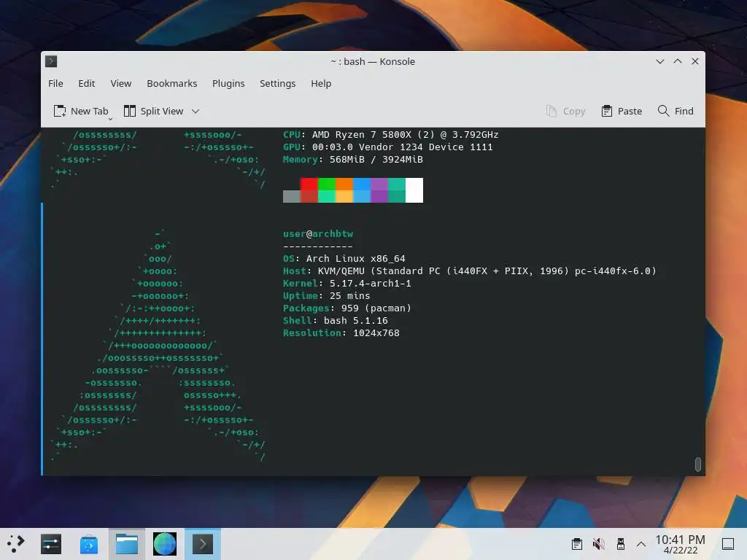
Task: Open the Bookmarks menu
Action: click(x=171, y=83)
